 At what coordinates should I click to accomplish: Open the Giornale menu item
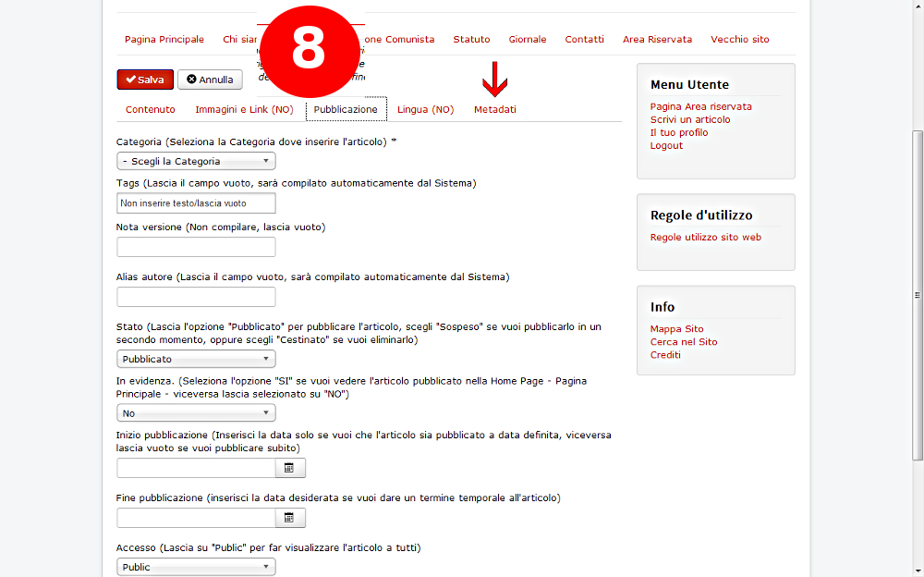528,40
